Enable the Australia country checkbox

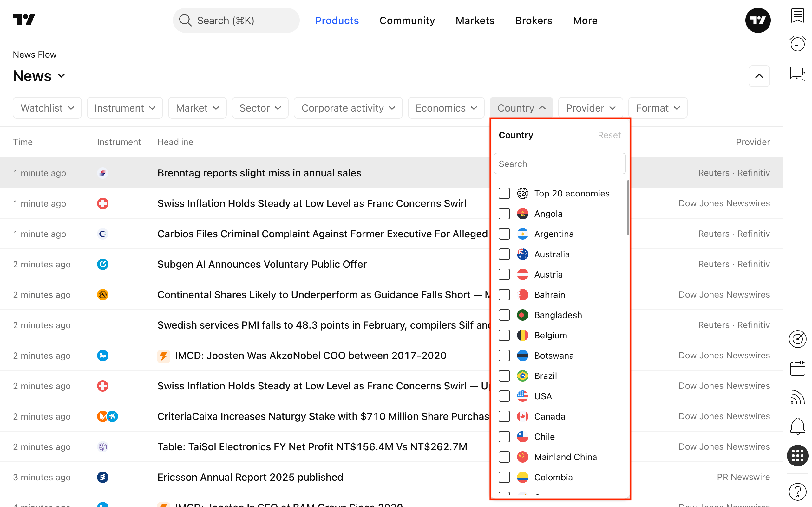pyautogui.click(x=504, y=254)
